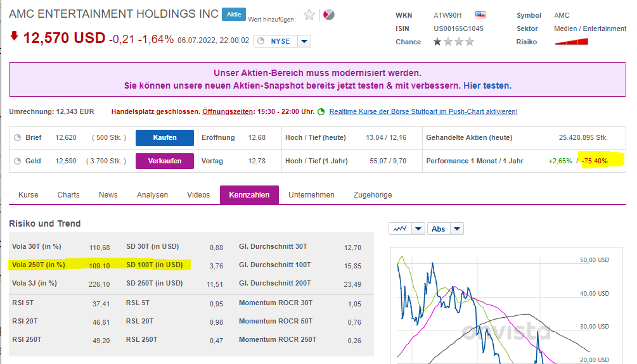This screenshot has height=364, width=637.
Task: Select the Geld radio button
Action: 18,161
